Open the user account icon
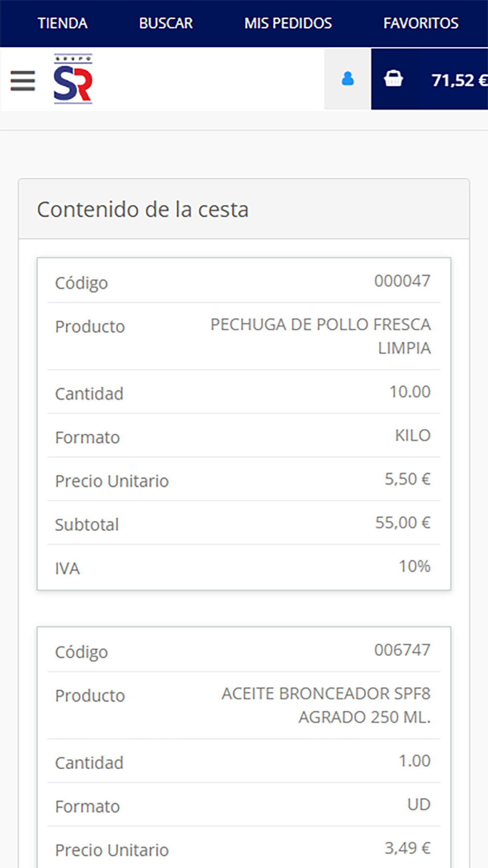 pos(347,79)
